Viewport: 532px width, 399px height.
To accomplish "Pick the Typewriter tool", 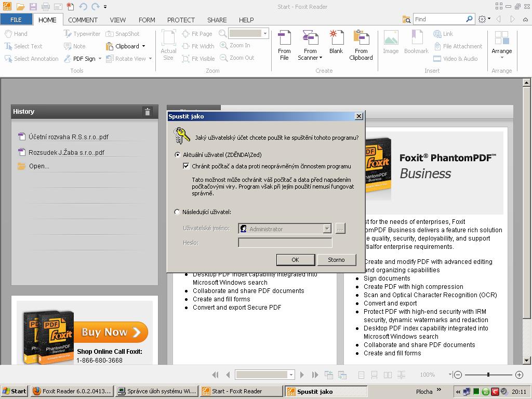I will pos(82,34).
